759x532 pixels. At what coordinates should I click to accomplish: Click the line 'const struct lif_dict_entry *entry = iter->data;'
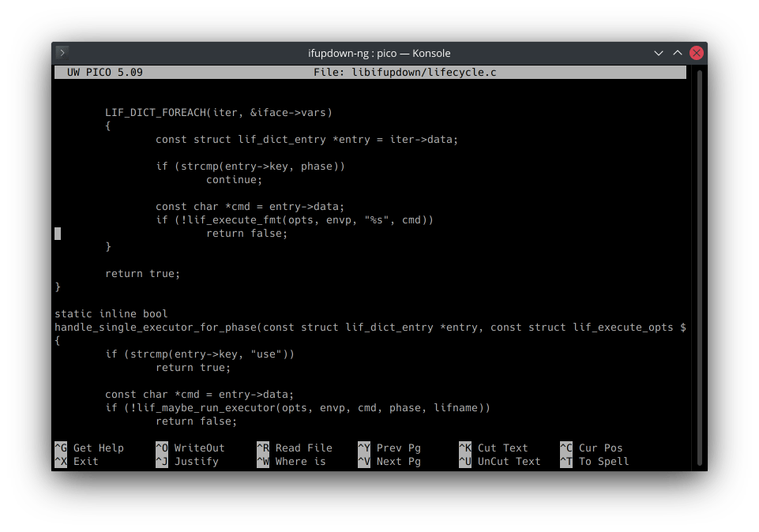[x=306, y=139]
